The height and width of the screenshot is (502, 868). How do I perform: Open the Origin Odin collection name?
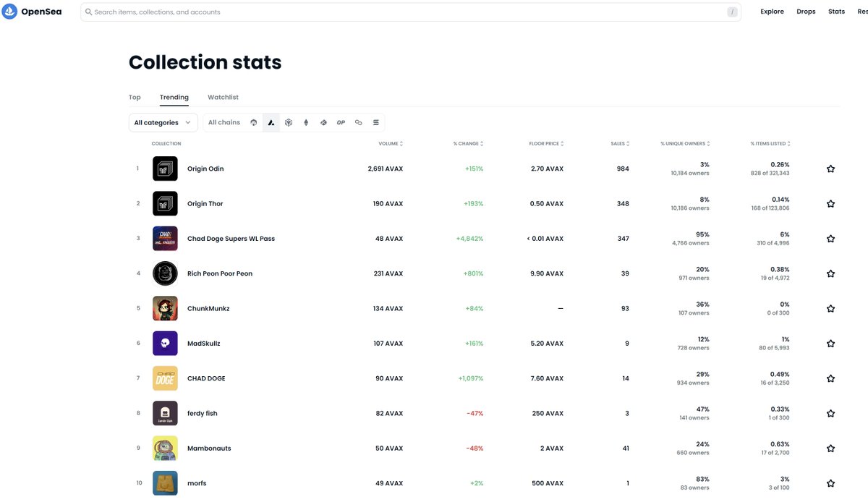pyautogui.click(x=205, y=169)
